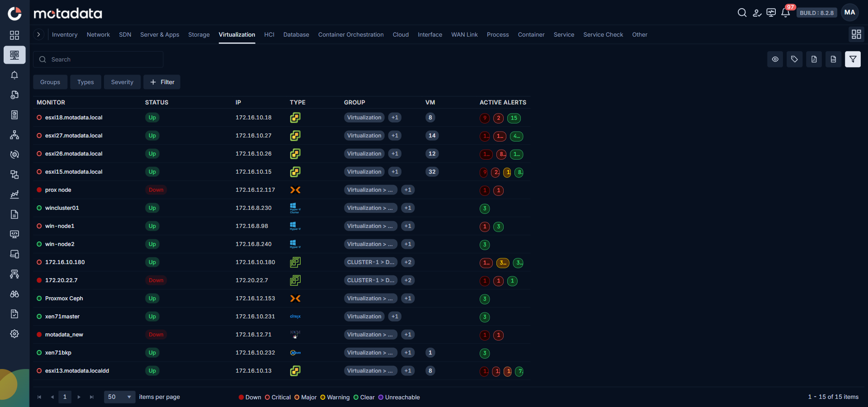Open the Database tab
This screenshot has height=407, width=868.
[296, 34]
